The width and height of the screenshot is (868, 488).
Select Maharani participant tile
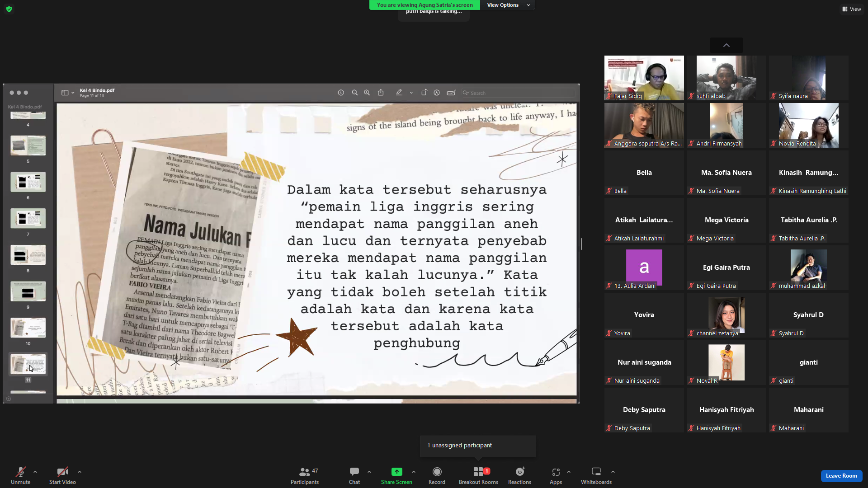809,410
